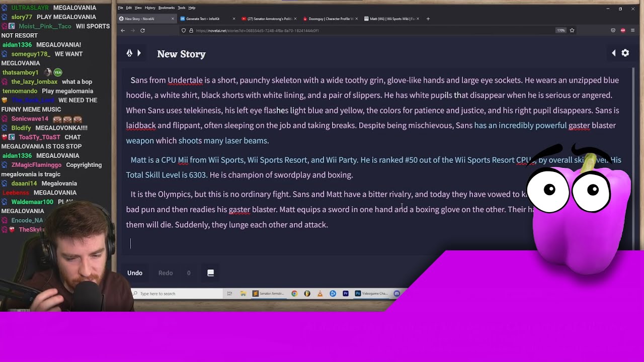The width and height of the screenshot is (644, 362).
Task: Open Google Chrome from the taskbar
Action: click(x=294, y=294)
